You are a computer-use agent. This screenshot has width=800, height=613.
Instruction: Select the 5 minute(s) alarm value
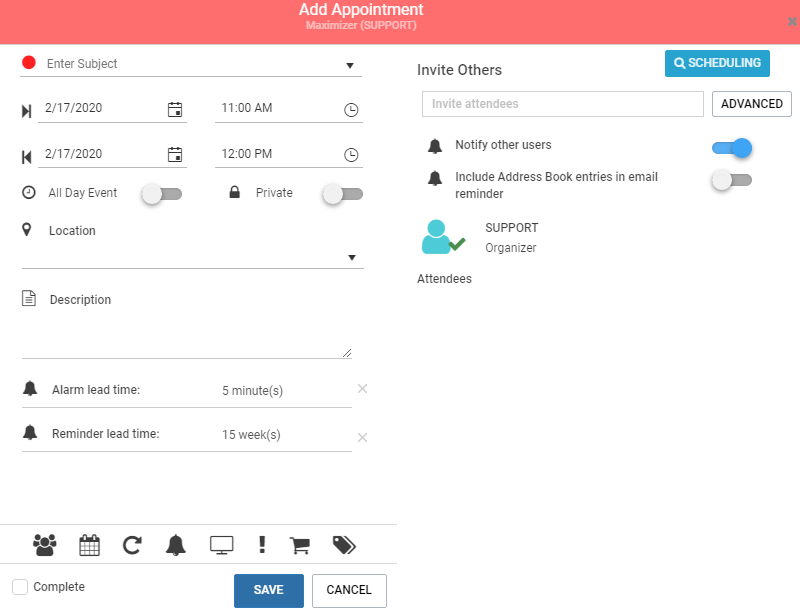click(x=252, y=390)
